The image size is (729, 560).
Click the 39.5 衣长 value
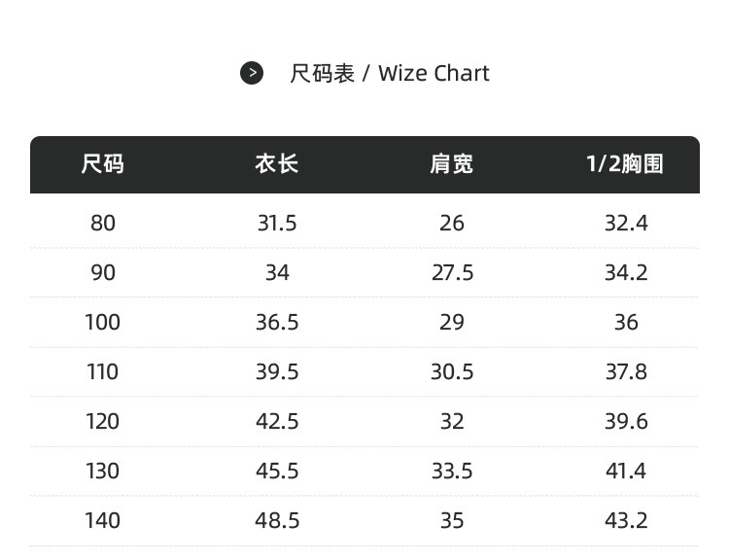[x=277, y=372]
